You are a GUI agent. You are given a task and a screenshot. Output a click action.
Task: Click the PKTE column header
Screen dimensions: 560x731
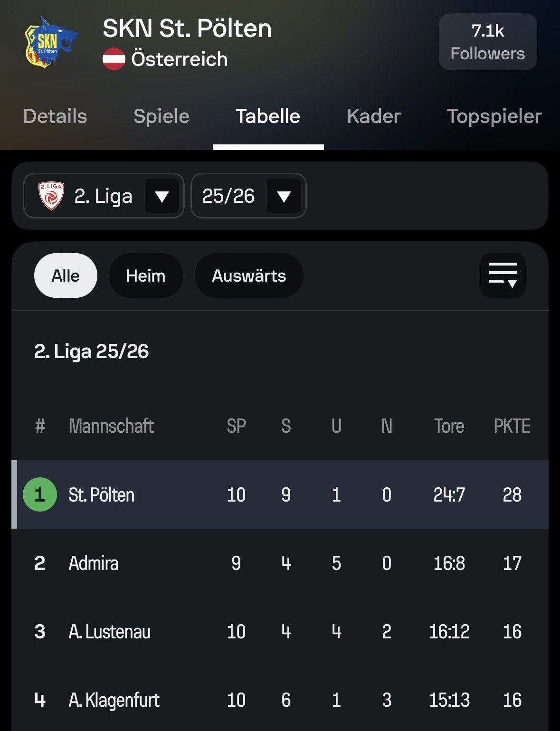point(512,426)
